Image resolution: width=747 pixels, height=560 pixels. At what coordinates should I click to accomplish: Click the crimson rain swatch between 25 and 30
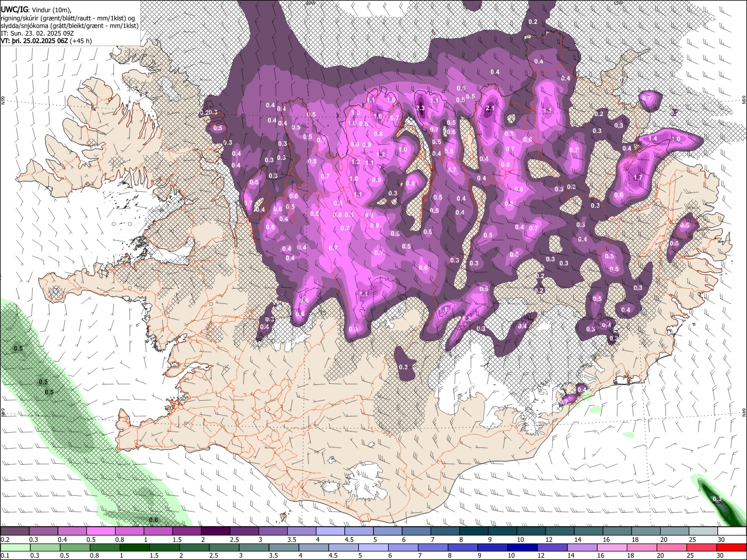point(702,547)
